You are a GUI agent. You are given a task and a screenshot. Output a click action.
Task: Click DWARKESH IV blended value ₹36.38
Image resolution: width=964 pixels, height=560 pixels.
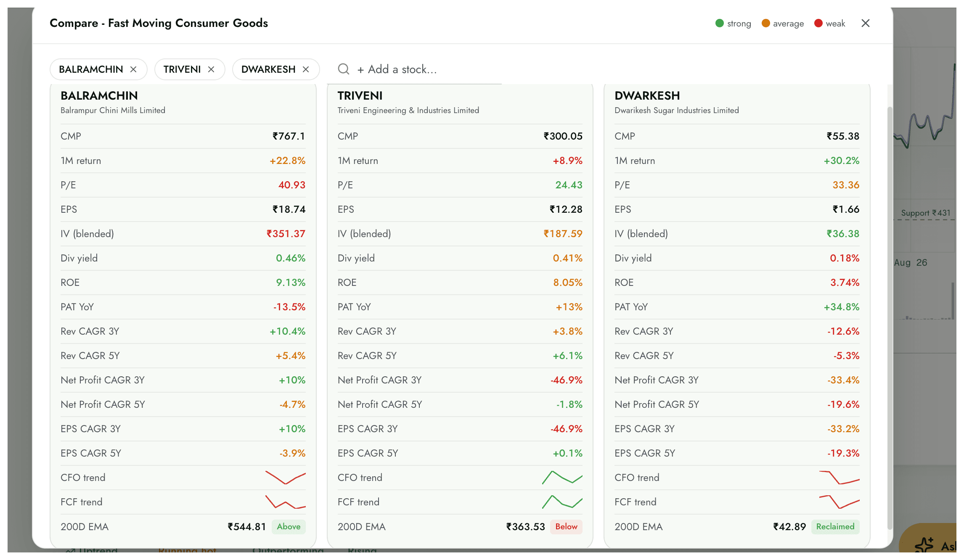(843, 234)
